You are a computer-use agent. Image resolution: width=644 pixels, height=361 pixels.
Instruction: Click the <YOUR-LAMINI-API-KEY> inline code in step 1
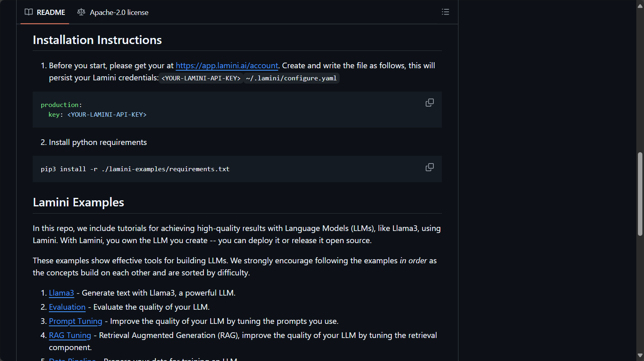201,78
